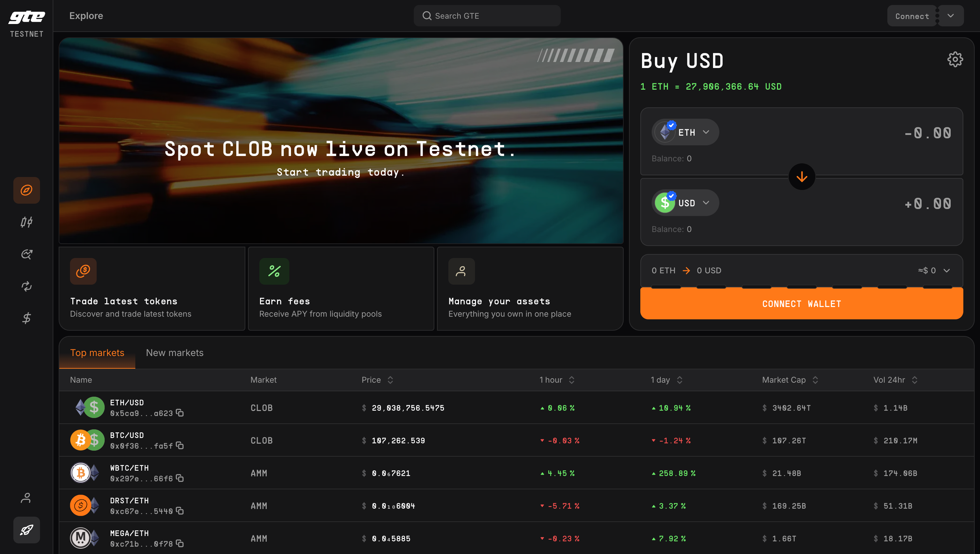Viewport: 980px width, 554px height.
Task: Open the user profile icon in sidebar
Action: point(26,497)
